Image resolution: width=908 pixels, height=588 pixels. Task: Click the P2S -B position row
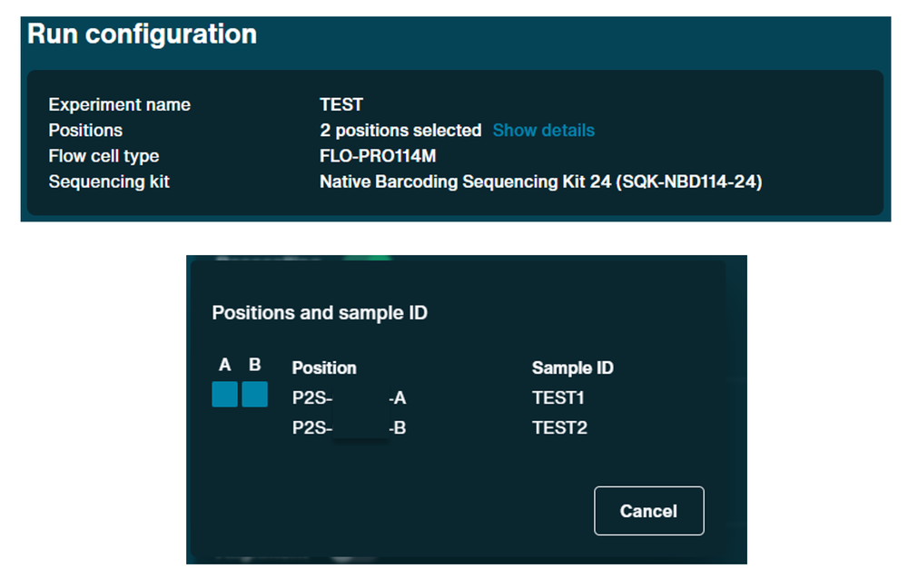click(x=349, y=427)
